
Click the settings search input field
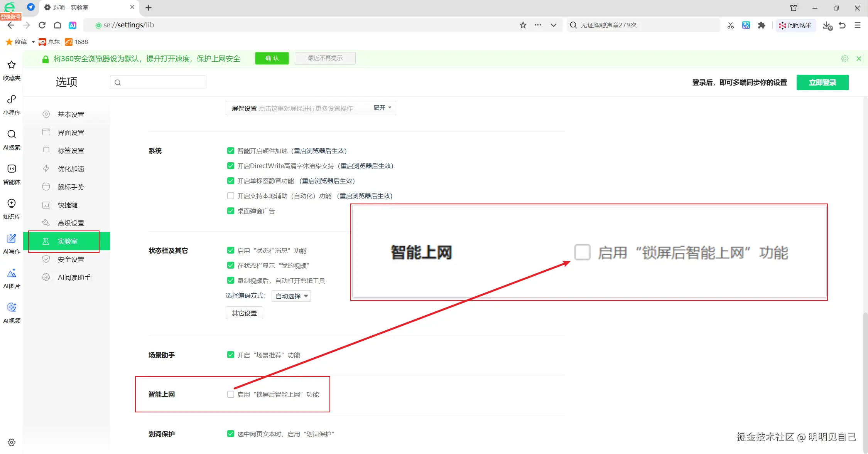[x=162, y=82]
